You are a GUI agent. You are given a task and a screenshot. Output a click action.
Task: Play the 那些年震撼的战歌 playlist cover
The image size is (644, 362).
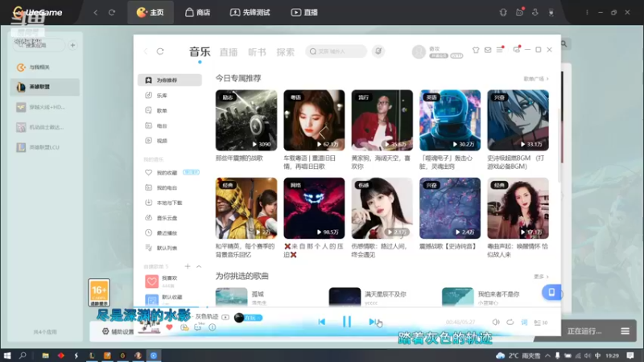click(x=246, y=120)
